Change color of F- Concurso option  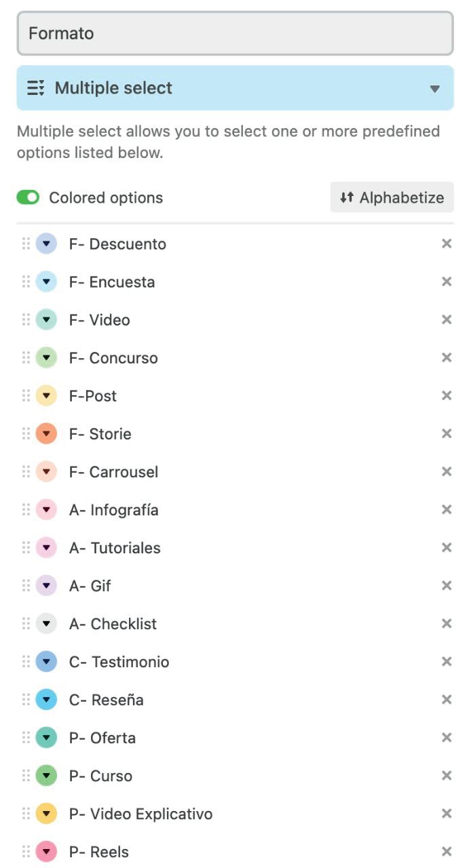coord(46,358)
